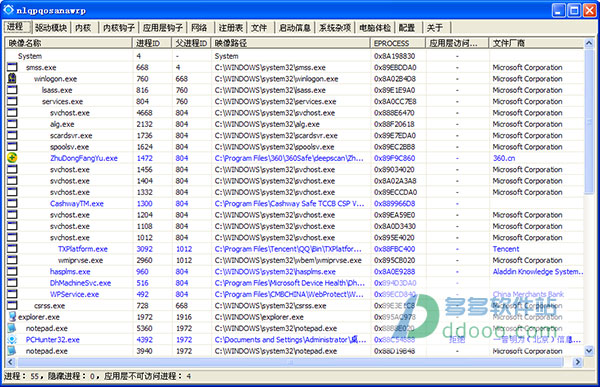Click the alg.exe row icon
600x387 pixels.
(12, 124)
